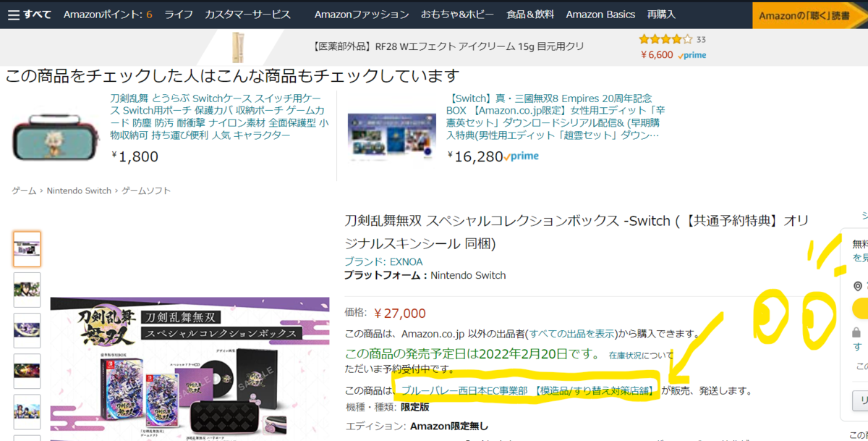This screenshot has width=868, height=441.
Task: Open Amazon Basics section
Action: (600, 14)
